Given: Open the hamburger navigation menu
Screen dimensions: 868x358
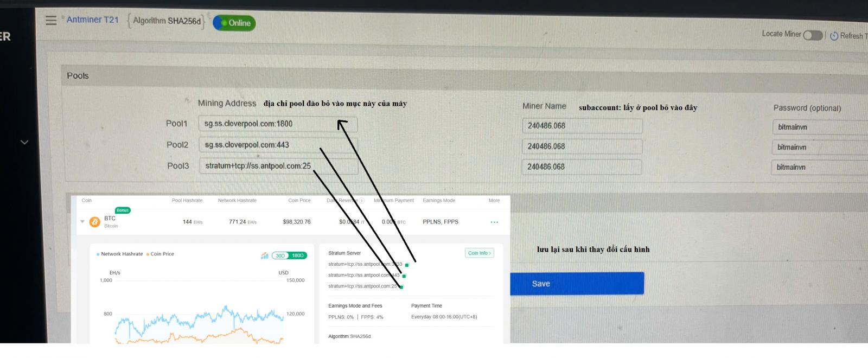Looking at the screenshot, I should click(x=51, y=21).
